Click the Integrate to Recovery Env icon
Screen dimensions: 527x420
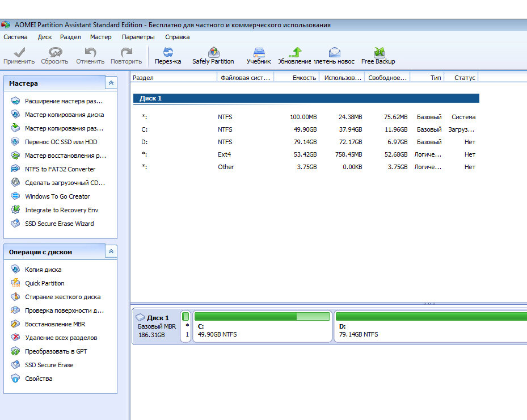15,209
